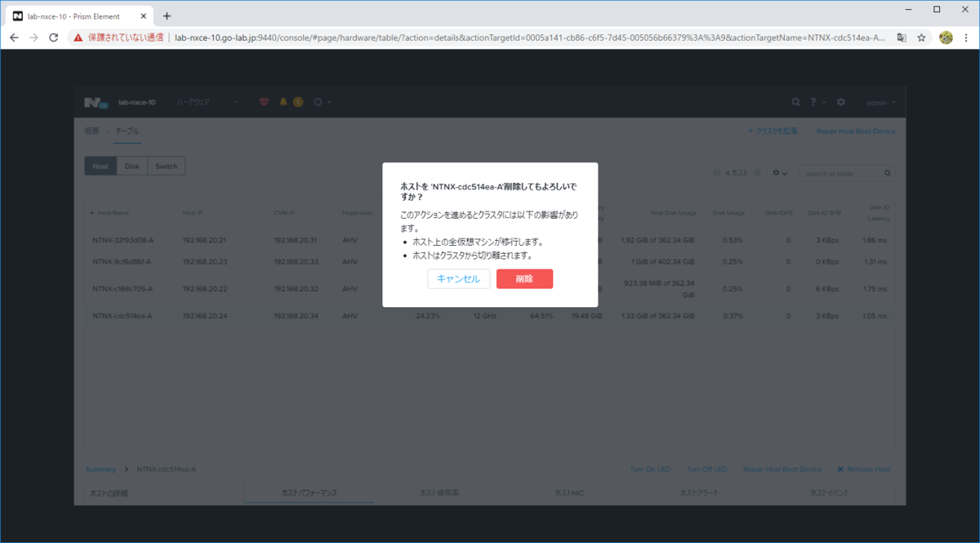Screen dimensions: 980x543
Task: Select the Switch tab
Action: tap(167, 166)
